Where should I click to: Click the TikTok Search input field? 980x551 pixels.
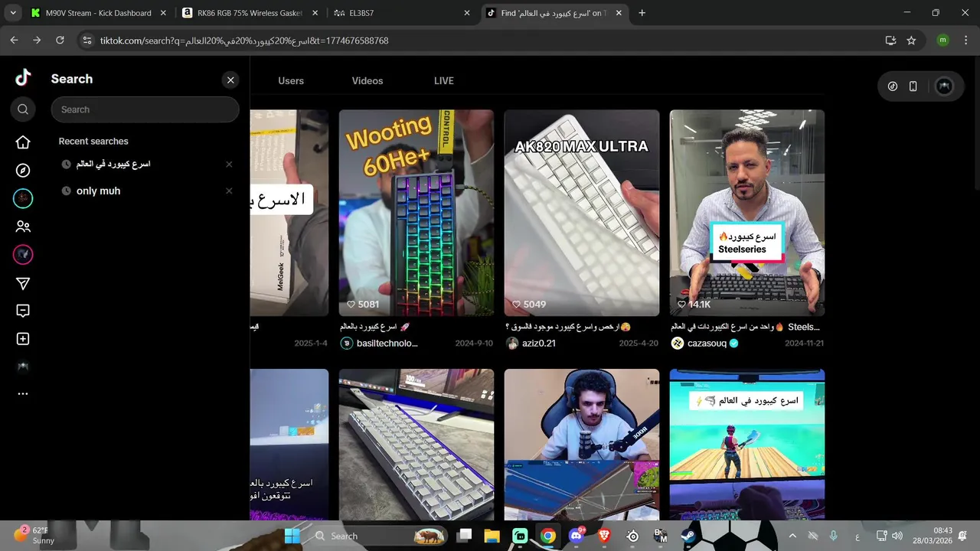[145, 109]
